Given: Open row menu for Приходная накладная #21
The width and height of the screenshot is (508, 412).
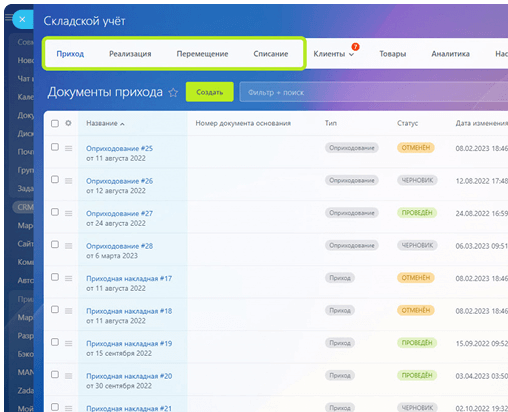Looking at the screenshot, I should [x=68, y=408].
